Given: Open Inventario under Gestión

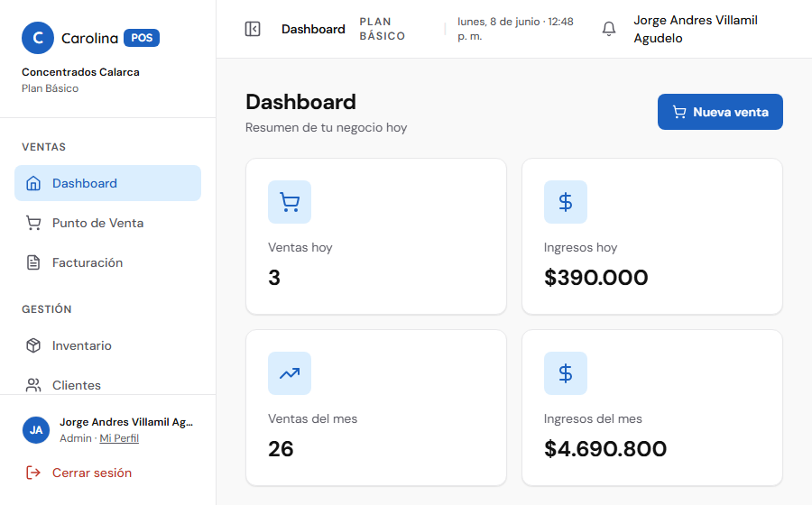Looking at the screenshot, I should [x=107, y=345].
